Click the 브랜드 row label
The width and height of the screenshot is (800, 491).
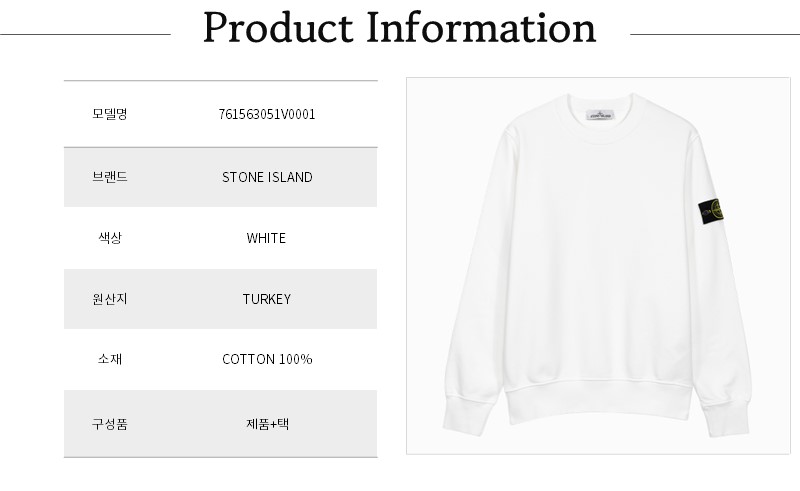coord(109,177)
